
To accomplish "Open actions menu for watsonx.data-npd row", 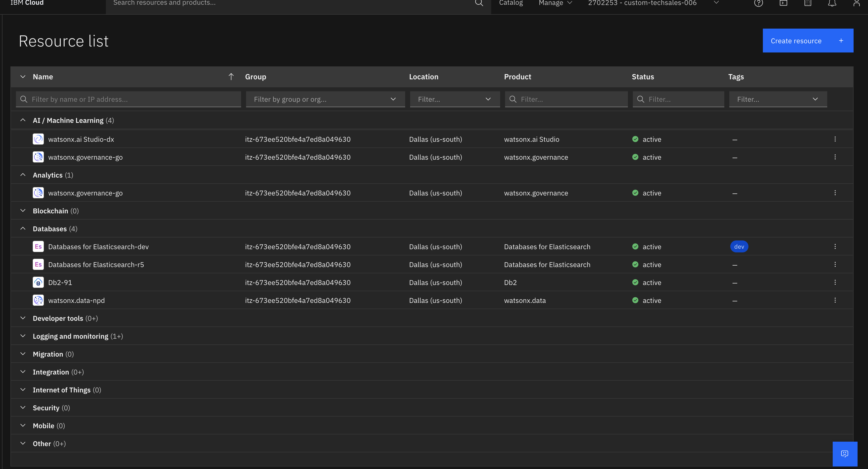I will point(835,300).
